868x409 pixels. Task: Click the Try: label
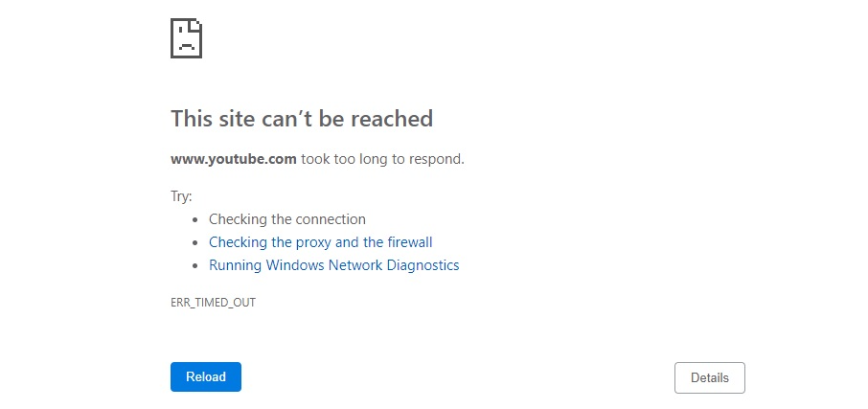click(x=181, y=196)
